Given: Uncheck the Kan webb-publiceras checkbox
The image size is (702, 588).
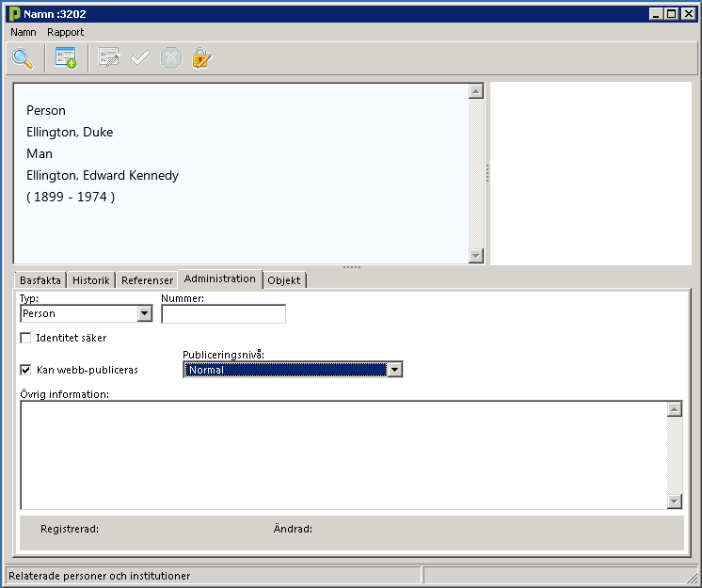Looking at the screenshot, I should coord(26,370).
